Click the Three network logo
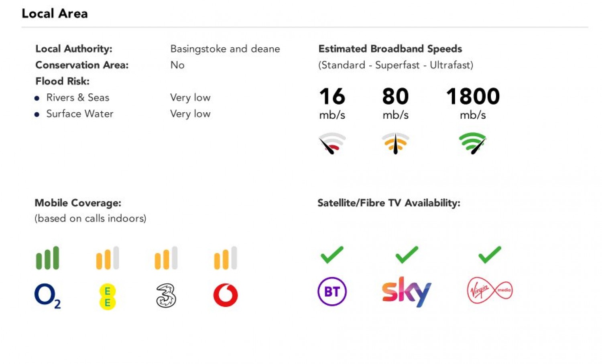602x364 pixels. [x=166, y=295]
